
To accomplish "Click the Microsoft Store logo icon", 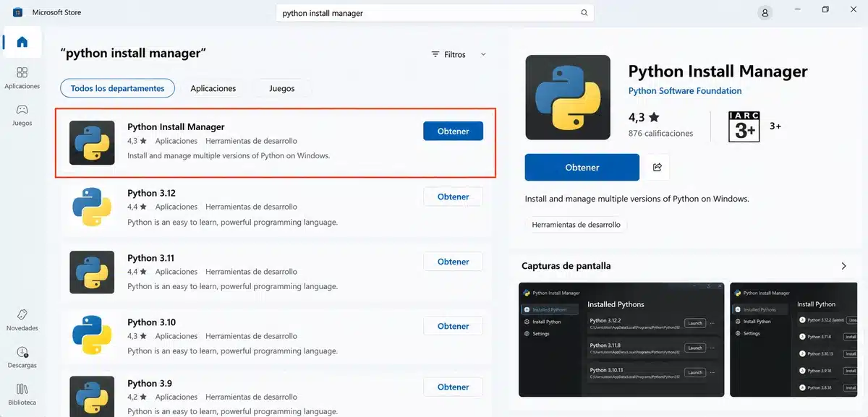I will click(17, 12).
